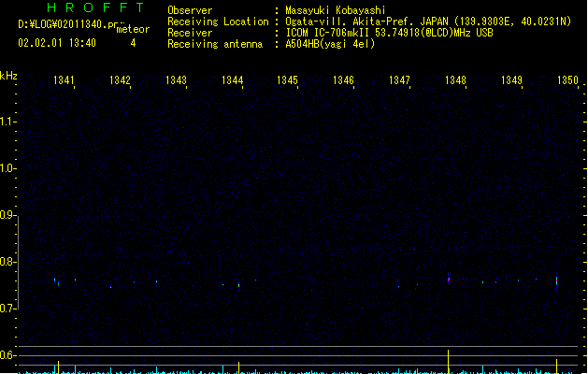The width and height of the screenshot is (588, 374).
Task: Click the 1344 time axis label
Action: pyautogui.click(x=232, y=80)
